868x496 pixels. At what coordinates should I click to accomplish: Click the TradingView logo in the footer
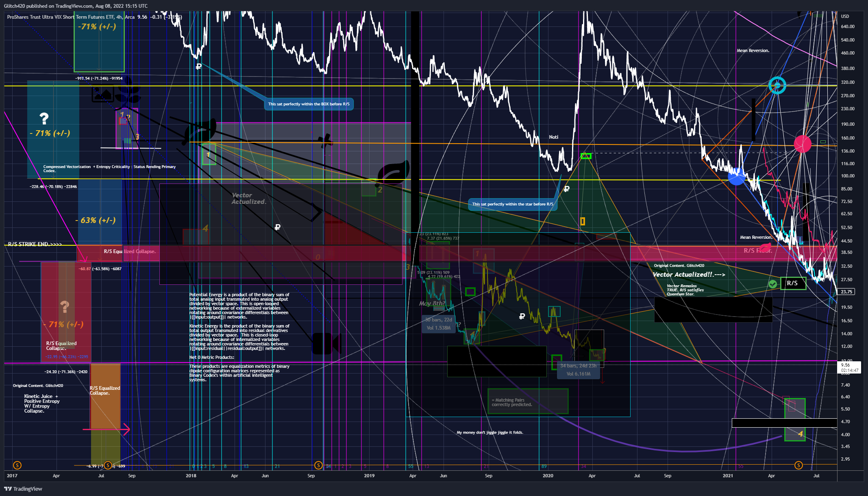pyautogui.click(x=23, y=489)
